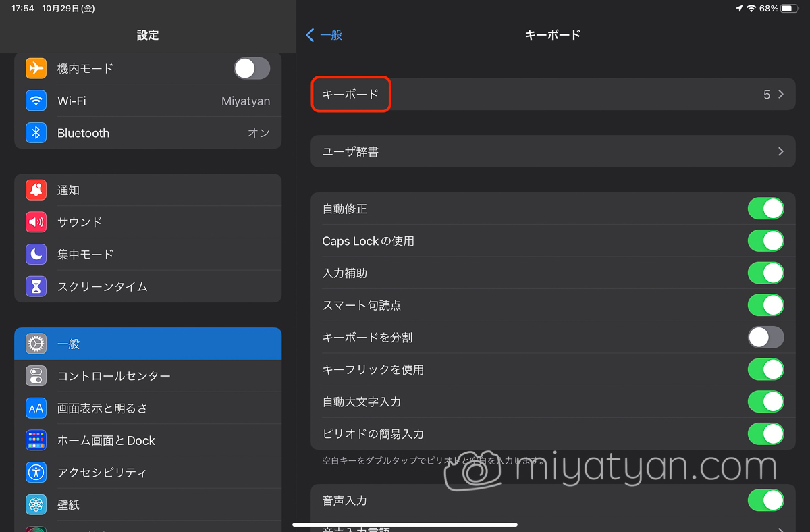Toggle the 機内モード switch on
Image resolution: width=810 pixels, height=532 pixels.
tap(252, 68)
